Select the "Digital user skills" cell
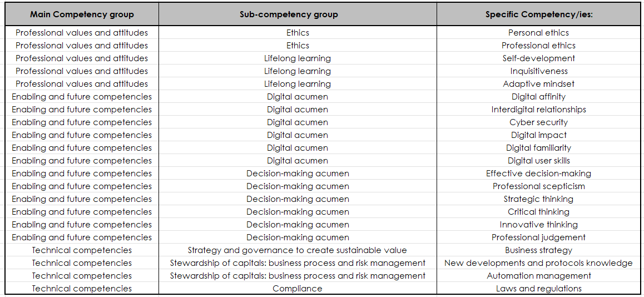 (538, 161)
